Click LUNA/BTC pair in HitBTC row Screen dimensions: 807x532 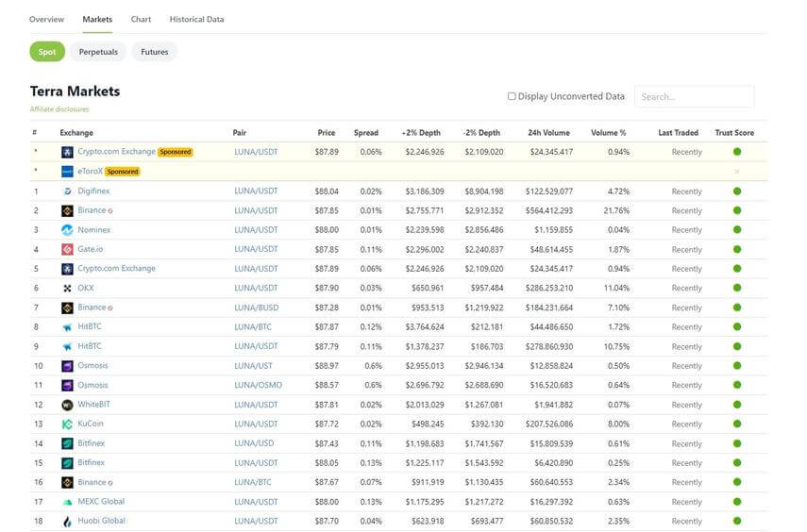click(253, 326)
